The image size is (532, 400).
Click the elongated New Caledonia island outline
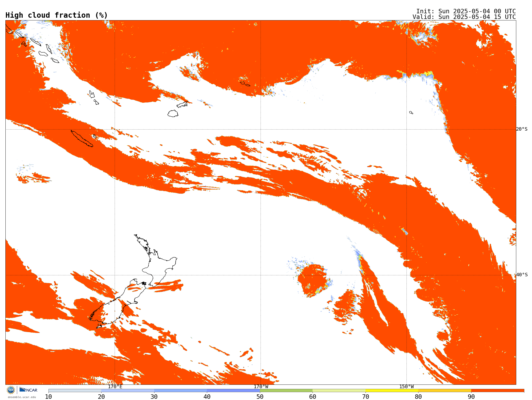coord(82,138)
